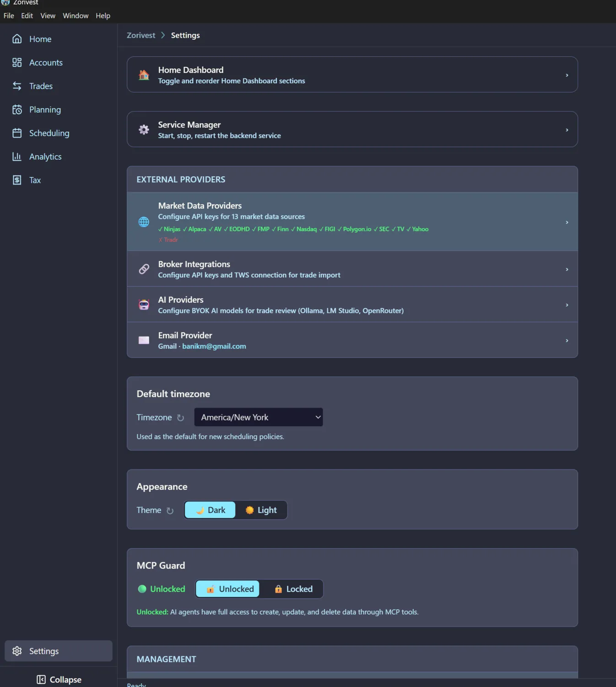
Task: Expand Broker Integrations via its chevron
Action: click(567, 270)
